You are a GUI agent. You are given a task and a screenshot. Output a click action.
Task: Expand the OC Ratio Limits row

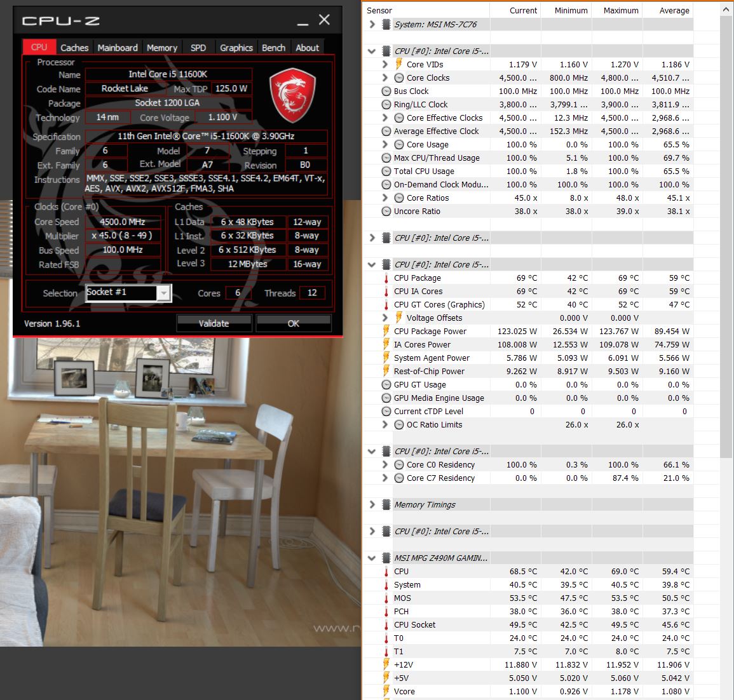pos(384,424)
